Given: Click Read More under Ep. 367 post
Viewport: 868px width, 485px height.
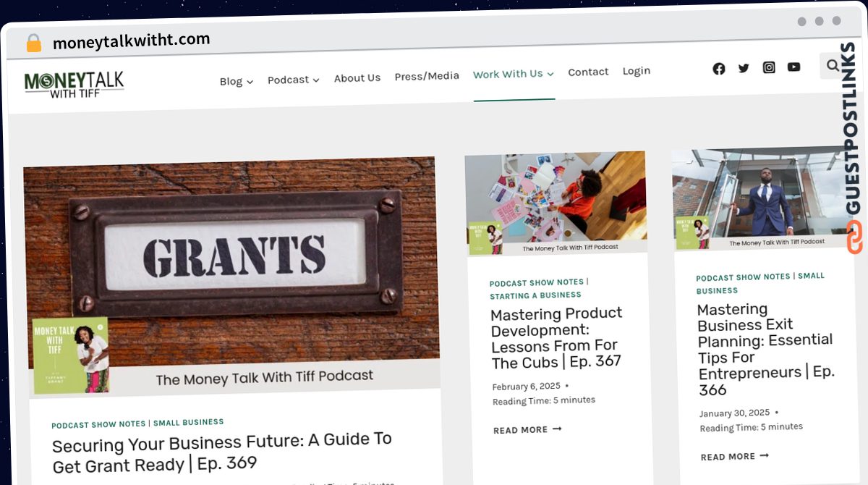Looking at the screenshot, I should coord(527,430).
